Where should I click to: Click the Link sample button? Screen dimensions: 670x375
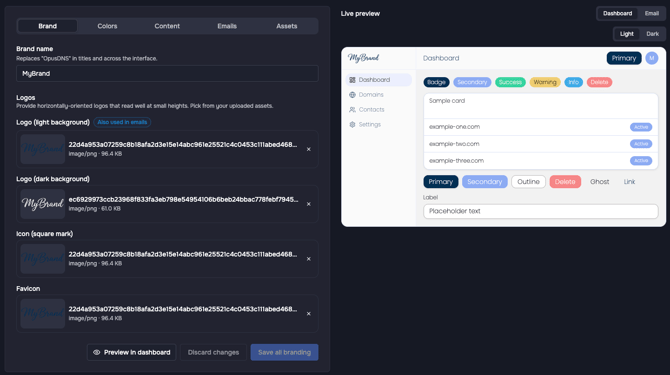click(629, 182)
